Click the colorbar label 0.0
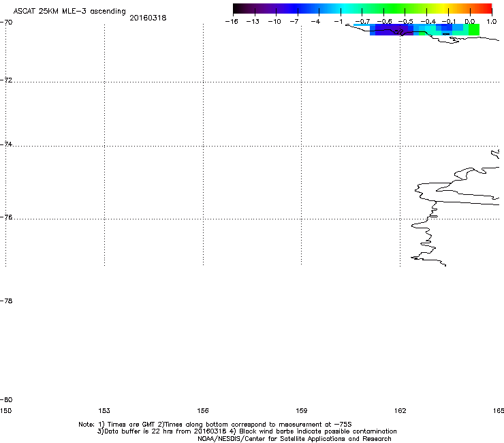 [470, 22]
